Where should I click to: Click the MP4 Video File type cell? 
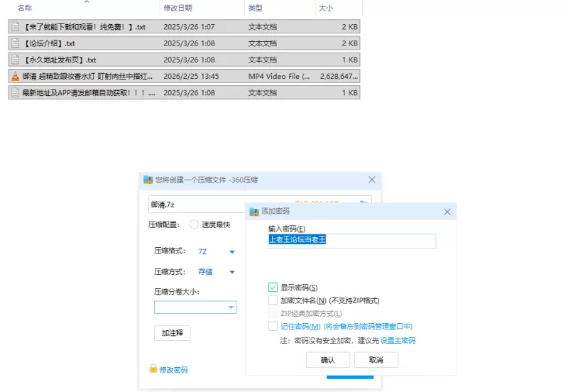279,76
